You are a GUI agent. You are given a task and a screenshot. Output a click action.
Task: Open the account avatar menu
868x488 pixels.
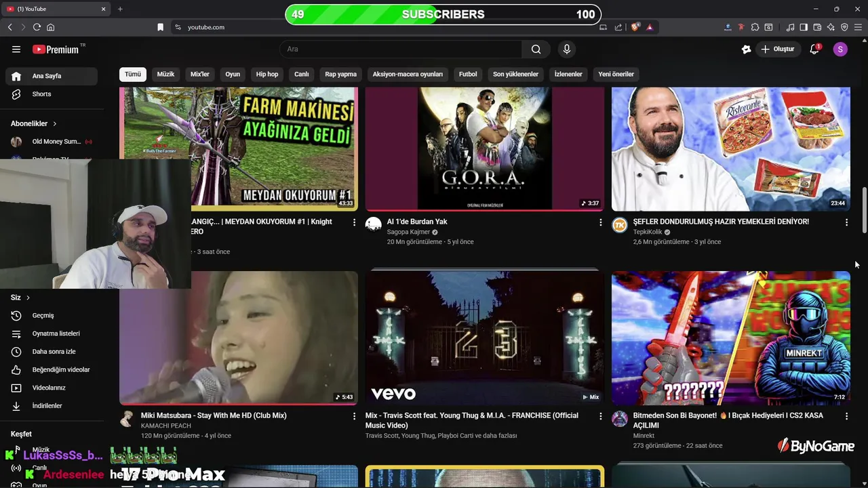(x=840, y=49)
